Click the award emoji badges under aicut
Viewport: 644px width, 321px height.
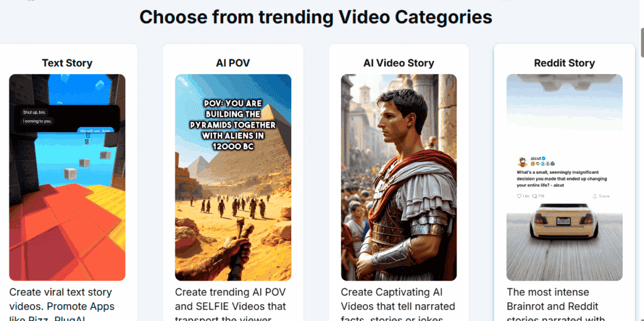tap(541, 164)
